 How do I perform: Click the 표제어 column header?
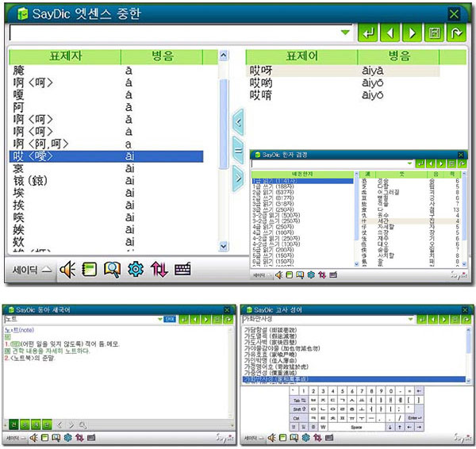[x=301, y=56]
